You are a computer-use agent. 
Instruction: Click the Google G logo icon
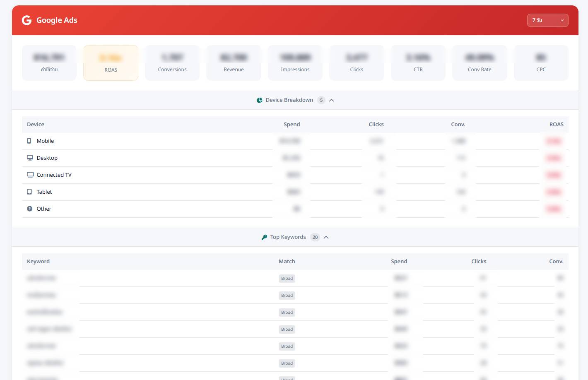27,20
